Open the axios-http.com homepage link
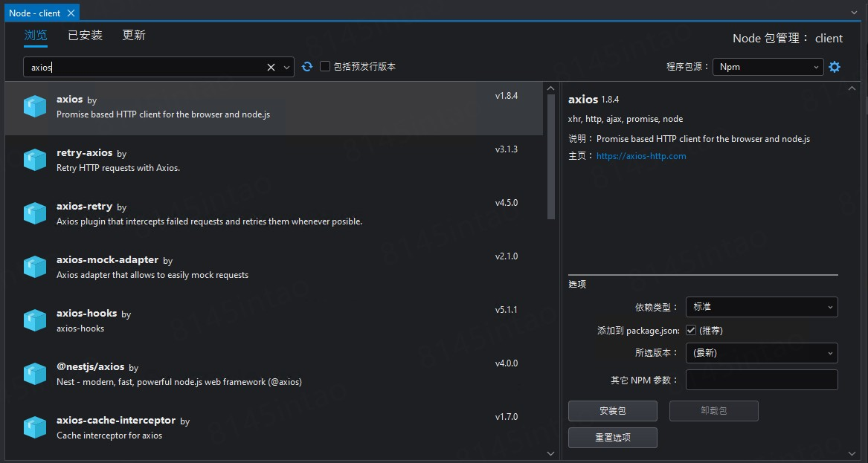The image size is (868, 463). click(641, 156)
